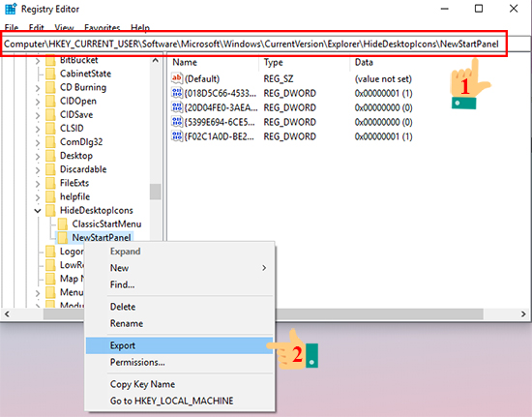Click the HideDesktopIcons folder icon
532x417 pixels.
pyautogui.click(x=50, y=210)
